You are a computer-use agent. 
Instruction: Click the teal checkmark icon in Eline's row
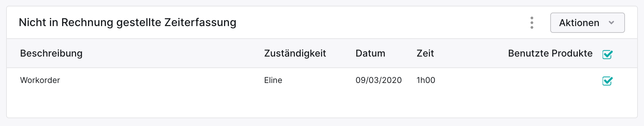click(607, 81)
